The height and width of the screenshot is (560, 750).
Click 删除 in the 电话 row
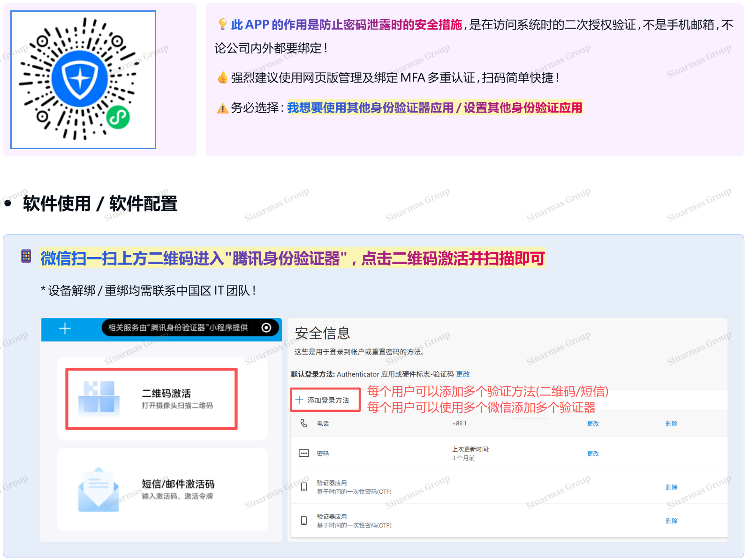coord(671,424)
